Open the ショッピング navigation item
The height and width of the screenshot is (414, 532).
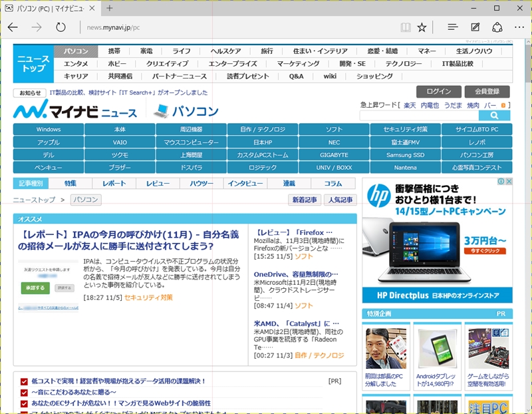(374, 77)
